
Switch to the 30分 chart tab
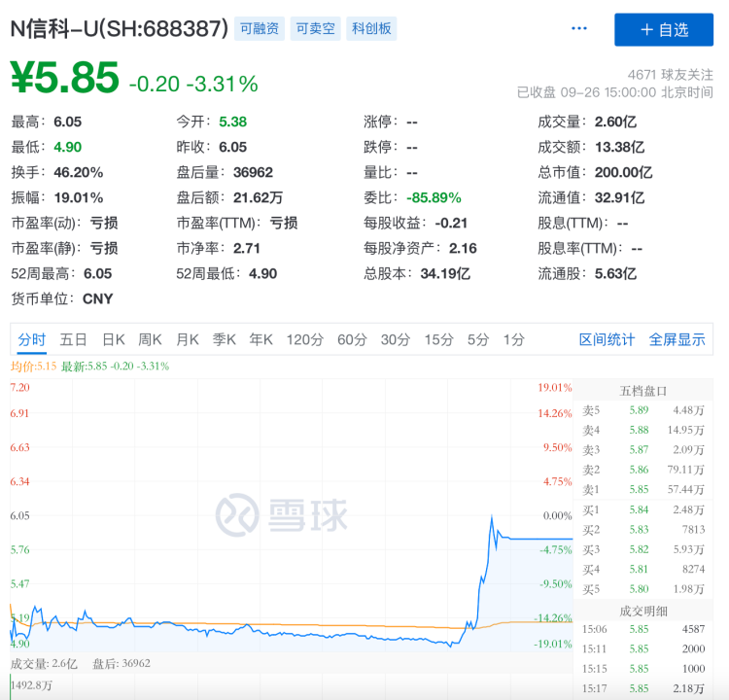coord(396,339)
